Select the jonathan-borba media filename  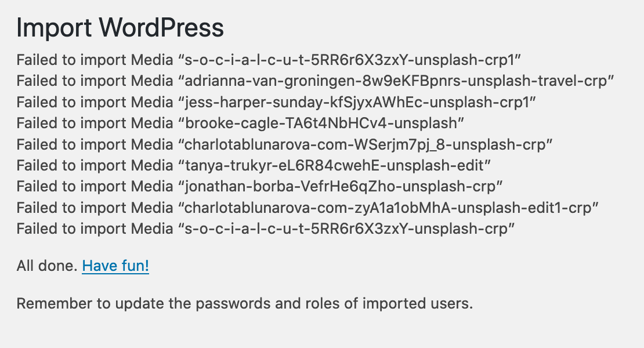click(343, 187)
